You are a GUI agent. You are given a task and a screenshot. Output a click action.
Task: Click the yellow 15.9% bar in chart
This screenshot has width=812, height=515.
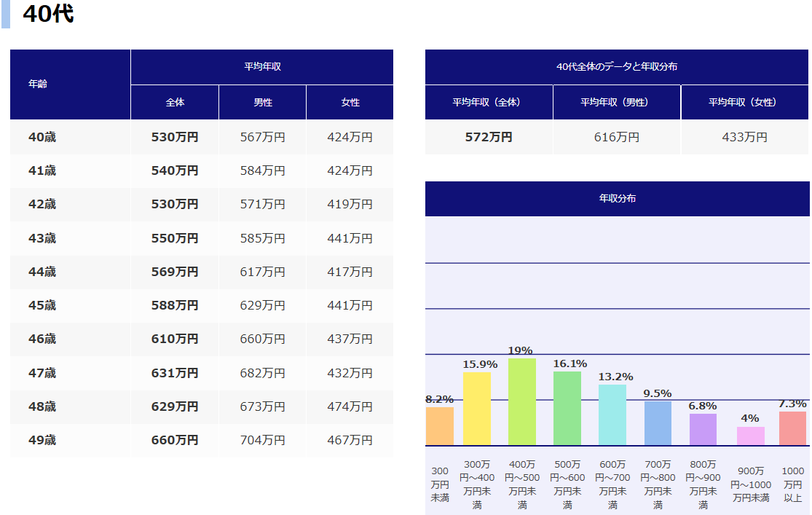pyautogui.click(x=477, y=409)
